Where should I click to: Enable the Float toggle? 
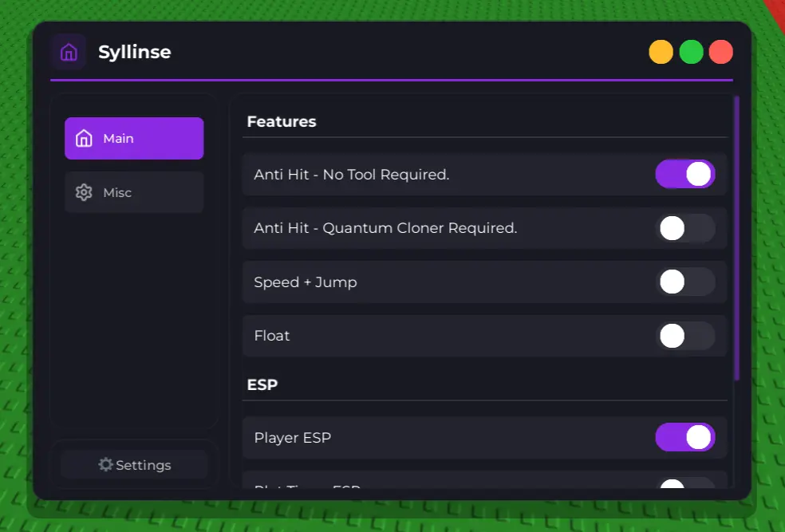pos(684,336)
